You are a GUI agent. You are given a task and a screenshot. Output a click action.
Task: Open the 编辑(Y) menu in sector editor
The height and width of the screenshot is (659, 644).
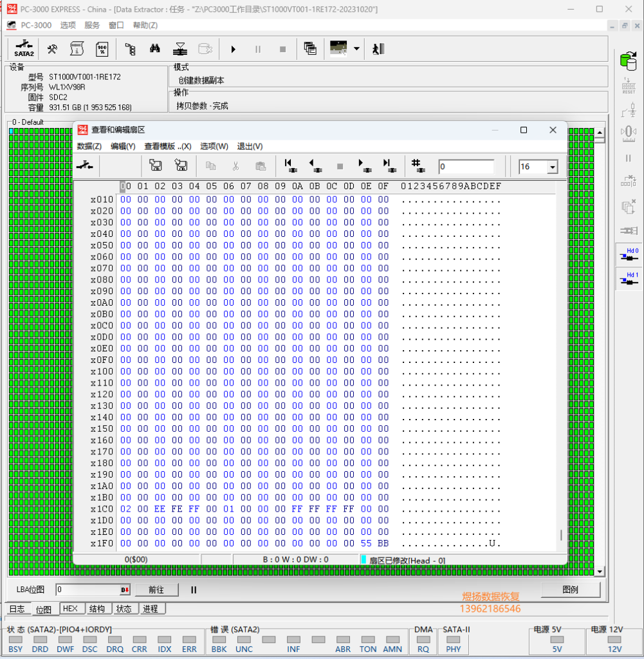(123, 146)
